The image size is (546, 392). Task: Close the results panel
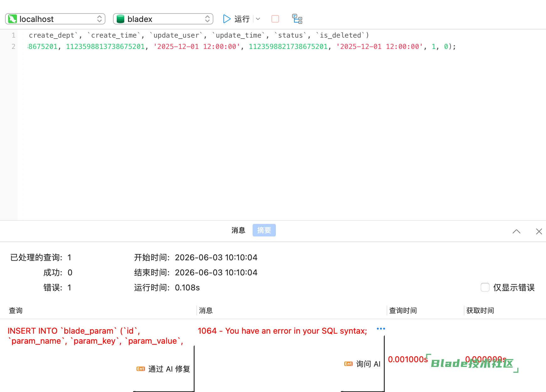539,231
